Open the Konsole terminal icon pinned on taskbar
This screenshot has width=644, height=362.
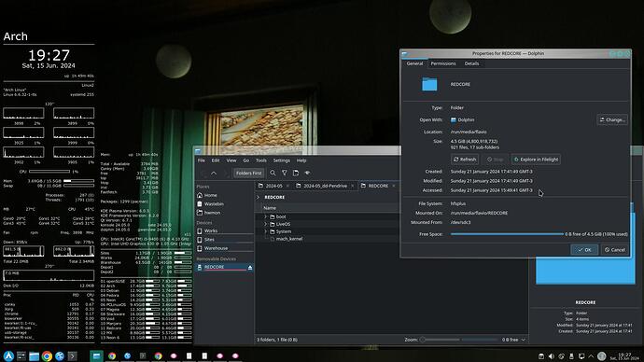click(72, 355)
